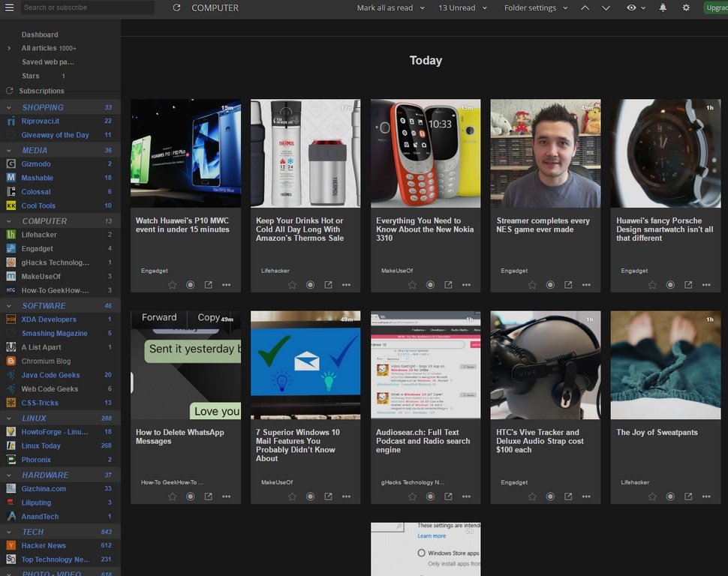Mark Porsche Design smartwatch article as read
Image resolution: width=728 pixels, height=576 pixels.
click(x=670, y=285)
